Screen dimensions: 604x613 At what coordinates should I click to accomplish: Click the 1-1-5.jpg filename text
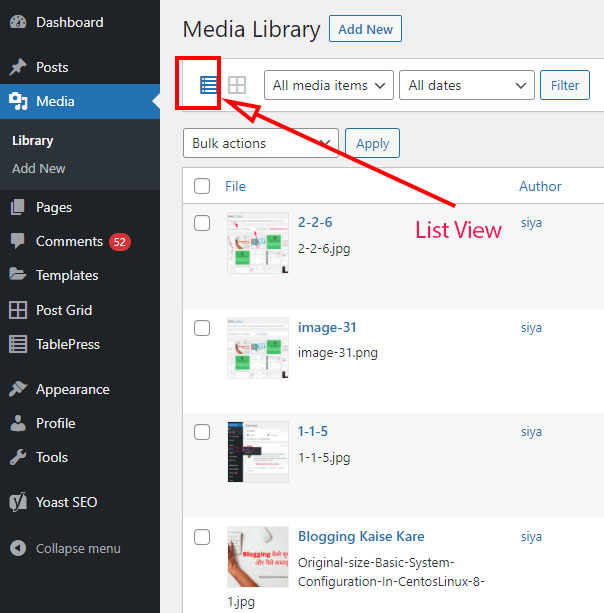pos(324,457)
